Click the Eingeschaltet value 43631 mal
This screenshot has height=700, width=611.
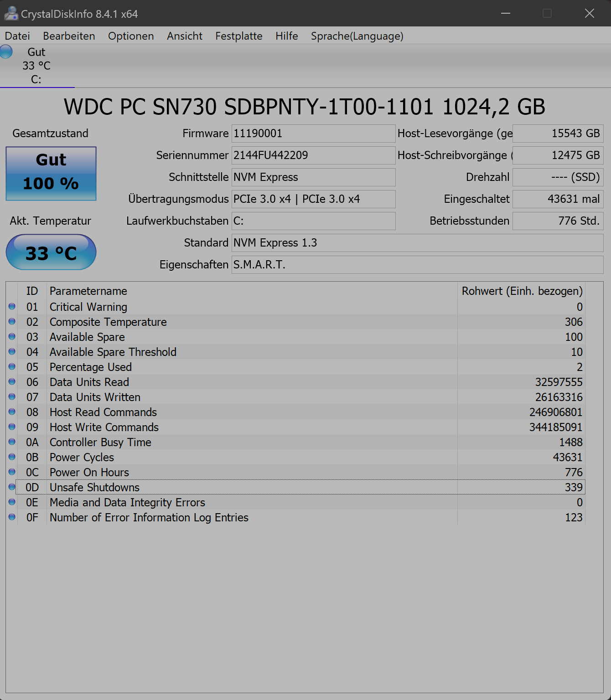tap(558, 199)
